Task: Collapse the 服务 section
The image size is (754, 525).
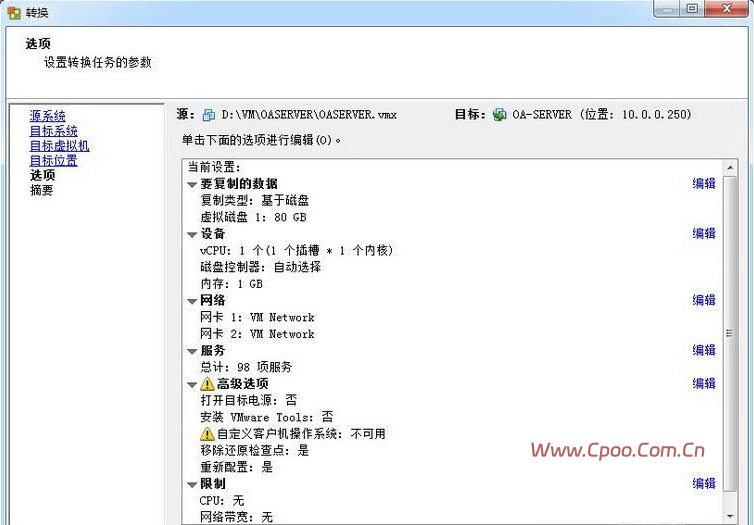Action: coord(192,351)
